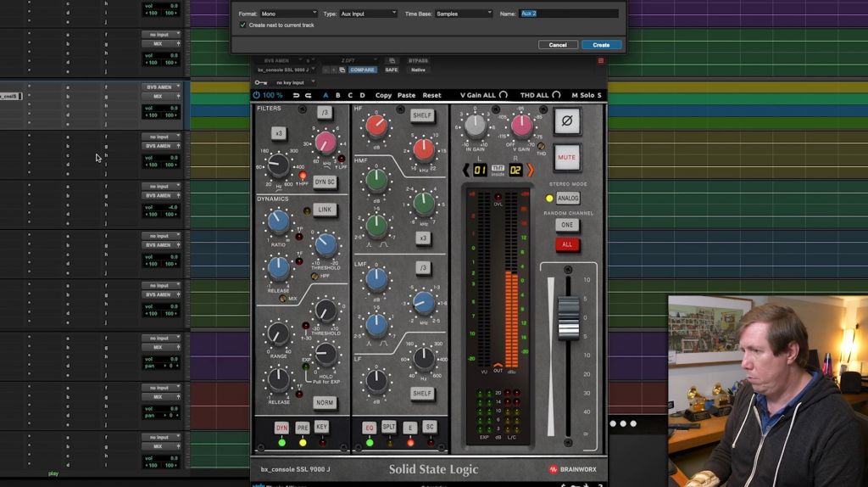868x487 pixels.
Task: Click the undo arrow in the plugin toolbar
Action: [x=296, y=95]
